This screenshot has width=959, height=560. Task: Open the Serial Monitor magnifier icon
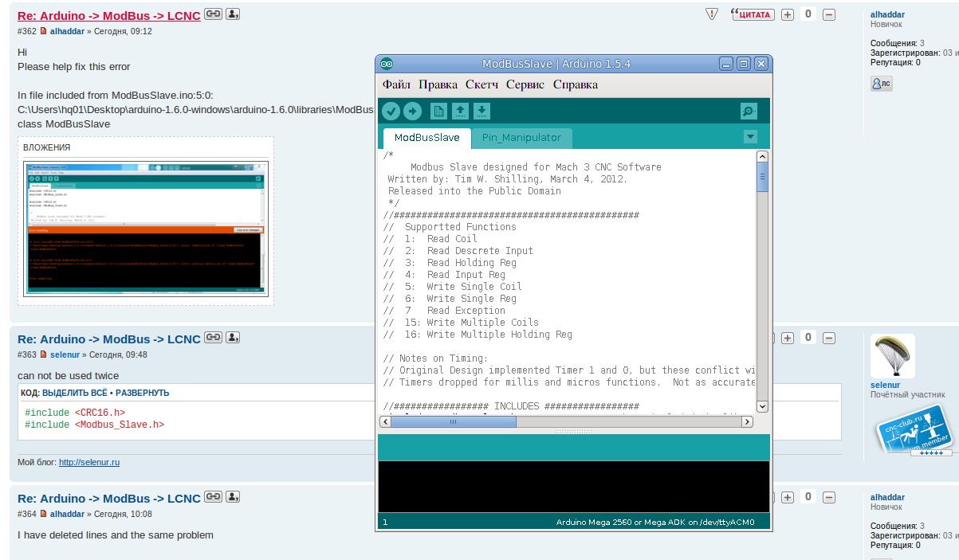coord(749,112)
